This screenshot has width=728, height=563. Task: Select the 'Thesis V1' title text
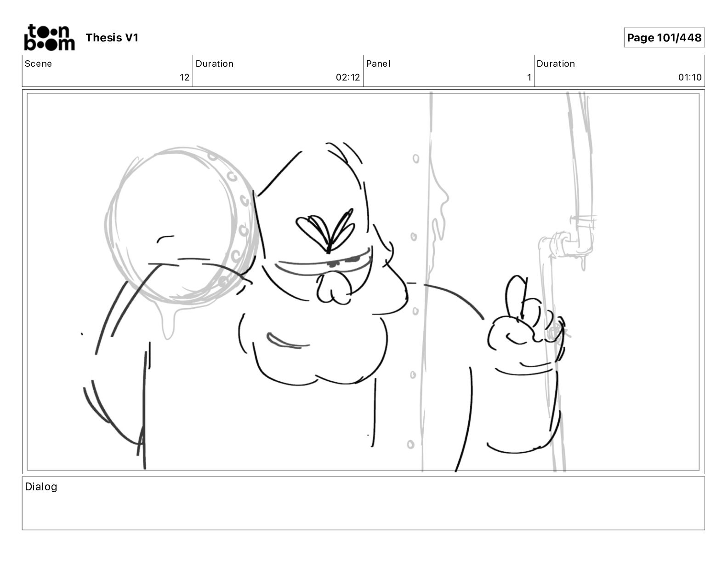click(112, 38)
